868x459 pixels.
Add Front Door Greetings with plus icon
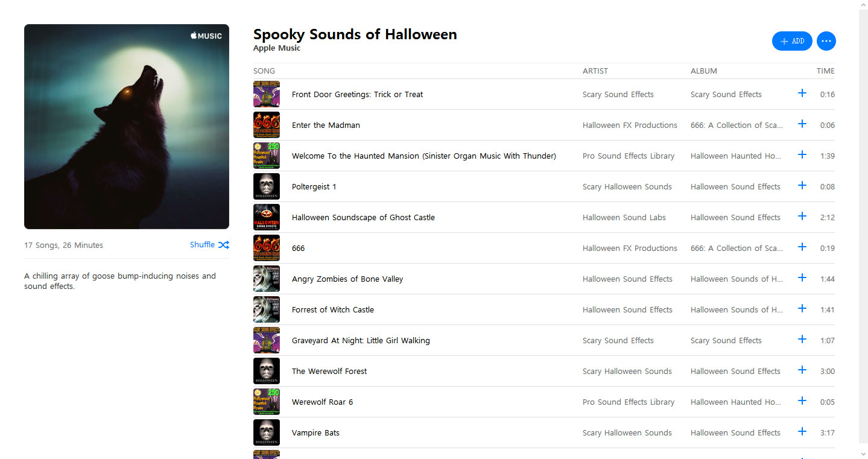point(802,93)
